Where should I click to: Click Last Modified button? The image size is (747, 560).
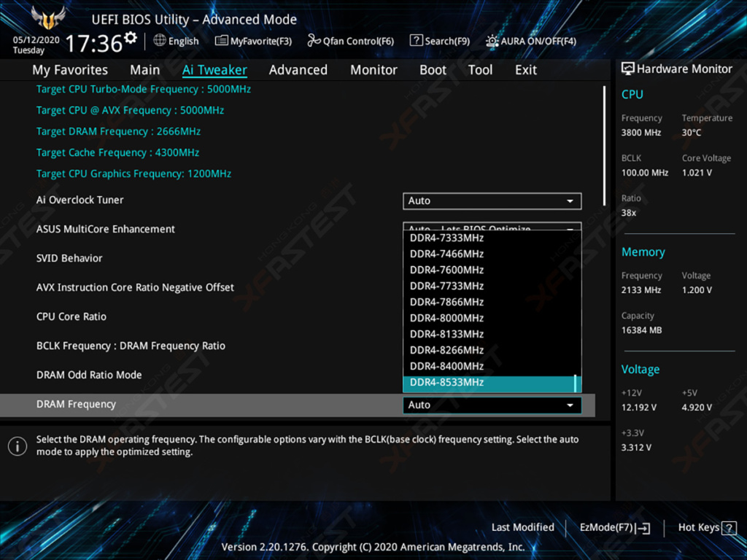click(x=522, y=528)
